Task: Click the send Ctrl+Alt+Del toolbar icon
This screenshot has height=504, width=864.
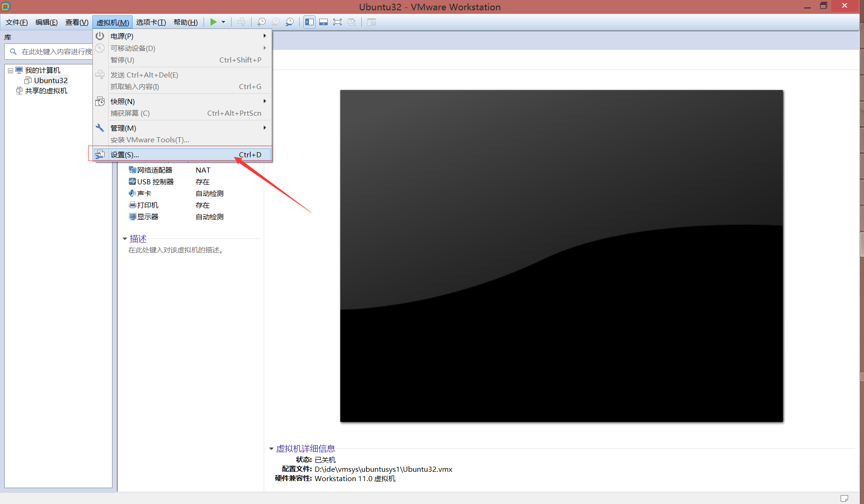Action: pyautogui.click(x=241, y=22)
